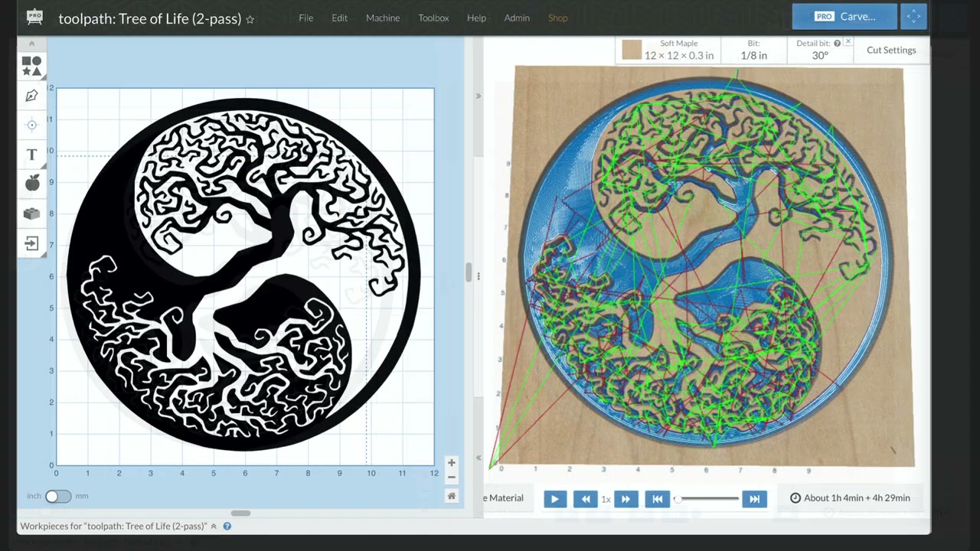
Task: Select the Text tool
Action: pyautogui.click(x=31, y=155)
